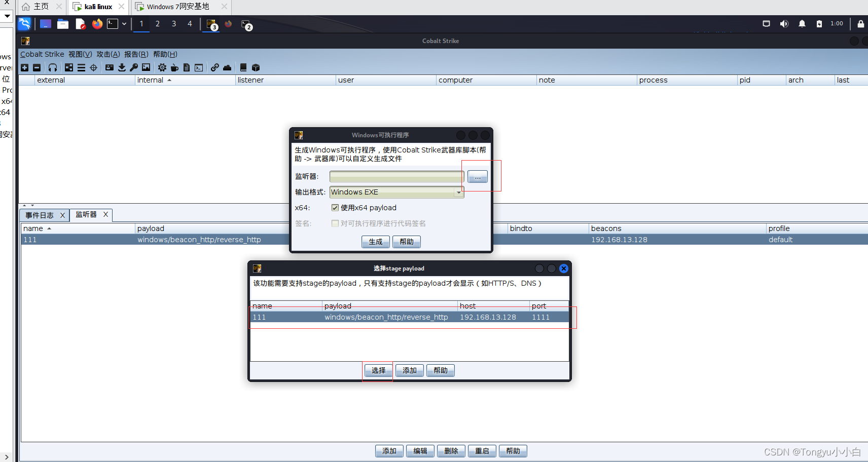868x462 pixels.
Task: Click the cloud manage web server icon
Action: pyautogui.click(x=227, y=67)
